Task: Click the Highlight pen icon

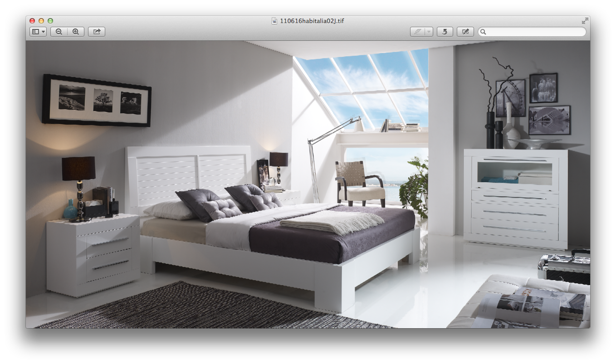Action: click(x=417, y=32)
